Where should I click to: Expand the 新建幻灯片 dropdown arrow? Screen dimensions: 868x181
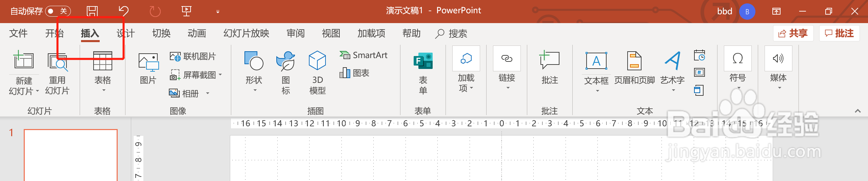point(37,91)
